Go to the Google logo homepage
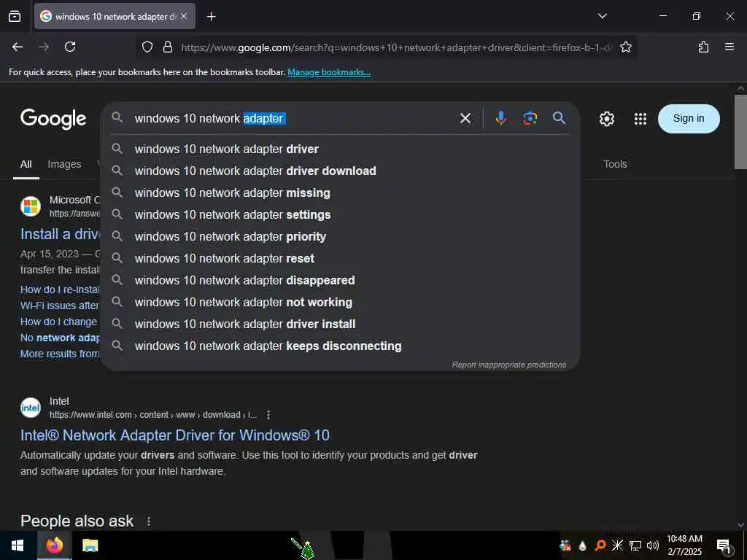This screenshot has width=747, height=560. pos(53,119)
